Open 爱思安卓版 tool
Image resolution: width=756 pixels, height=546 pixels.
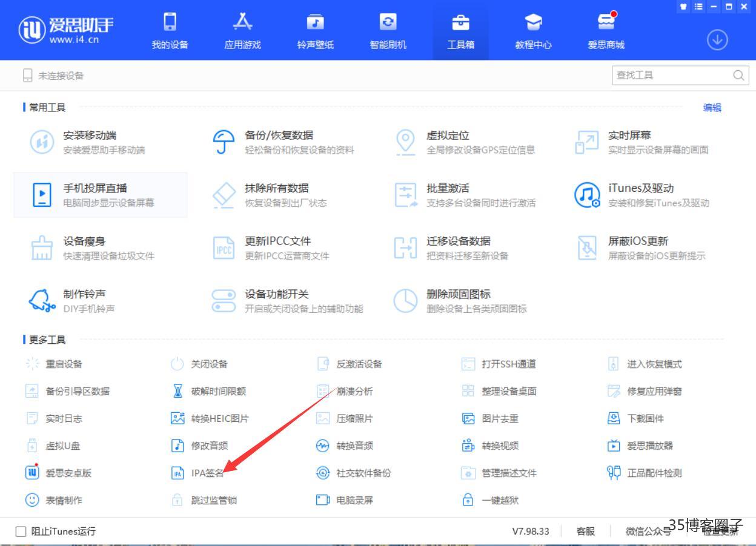tap(59, 473)
